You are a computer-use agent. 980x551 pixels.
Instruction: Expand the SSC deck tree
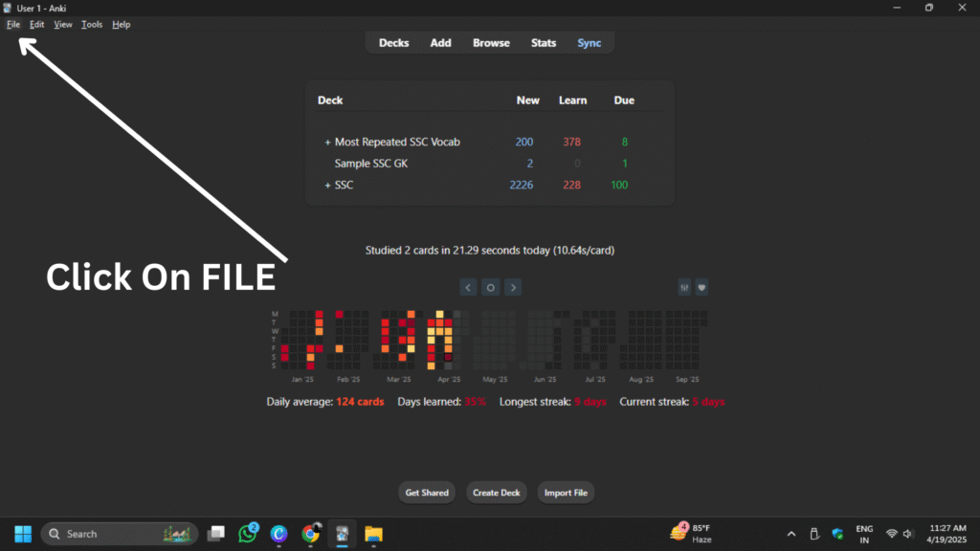click(x=327, y=185)
